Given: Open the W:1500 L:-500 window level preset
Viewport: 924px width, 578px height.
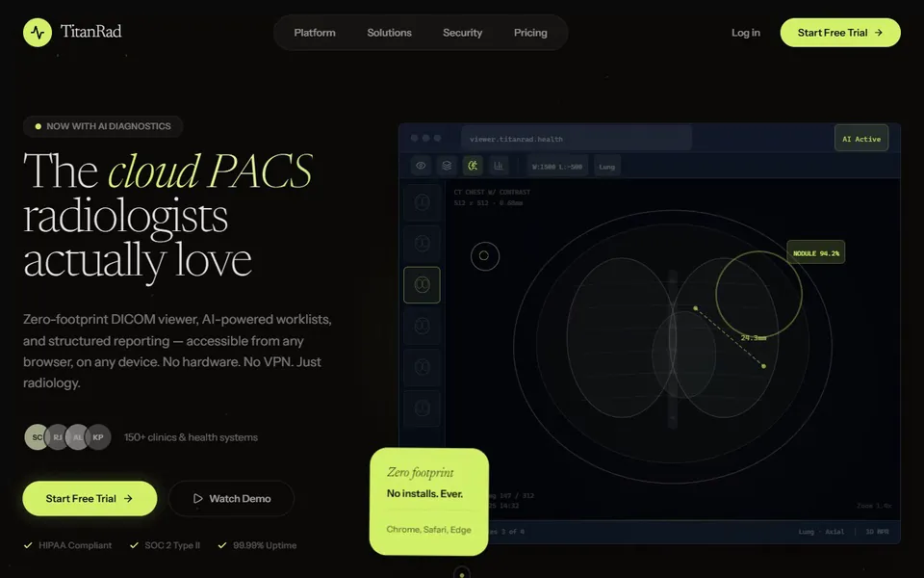Looking at the screenshot, I should [x=557, y=167].
